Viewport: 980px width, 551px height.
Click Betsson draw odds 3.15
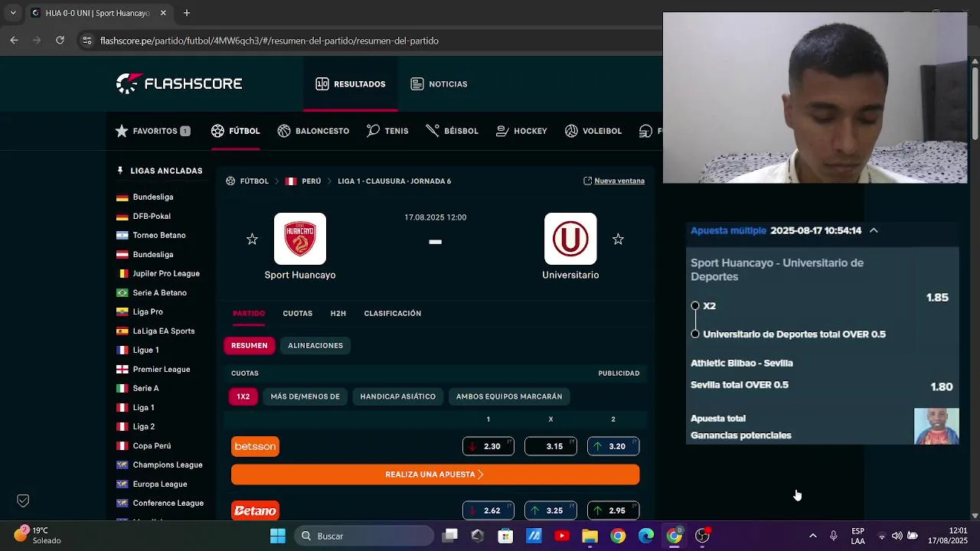point(550,446)
